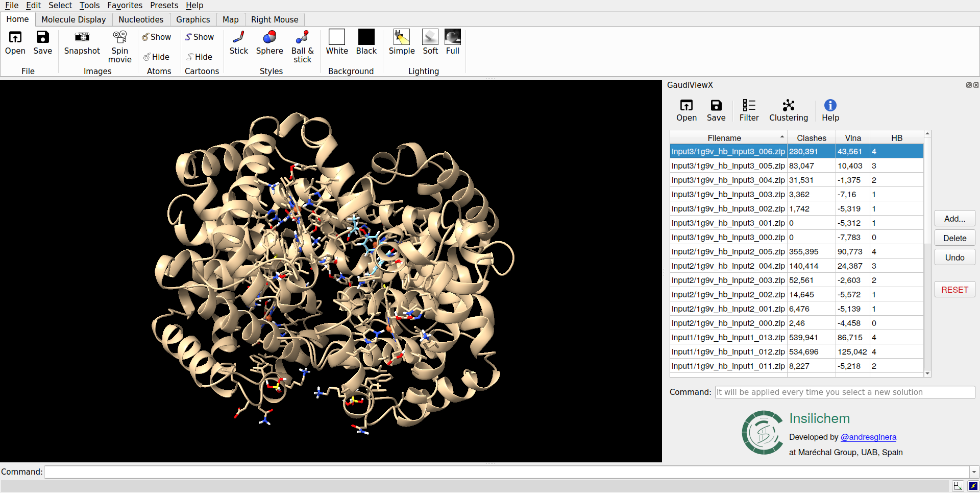
Task: Start Spin movie recording
Action: pyautogui.click(x=120, y=46)
